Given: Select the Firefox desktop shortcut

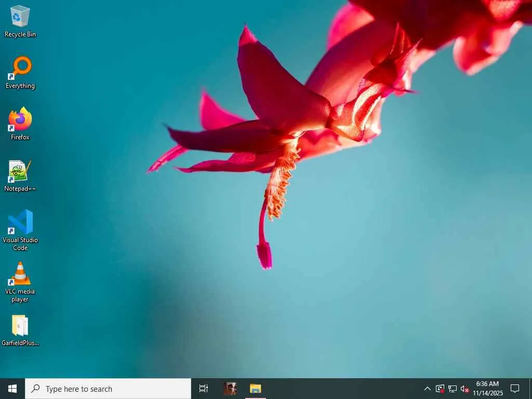Looking at the screenshot, I should (x=20, y=124).
